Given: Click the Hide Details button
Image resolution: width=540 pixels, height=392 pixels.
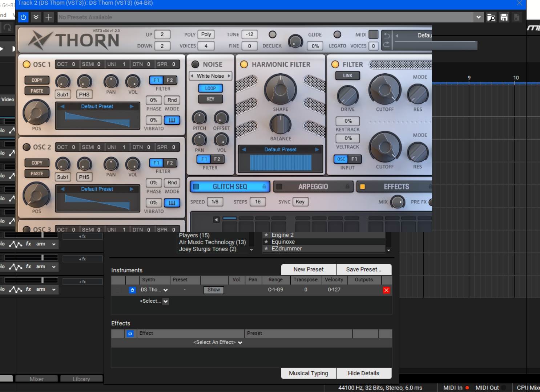Looking at the screenshot, I should pos(364,373).
